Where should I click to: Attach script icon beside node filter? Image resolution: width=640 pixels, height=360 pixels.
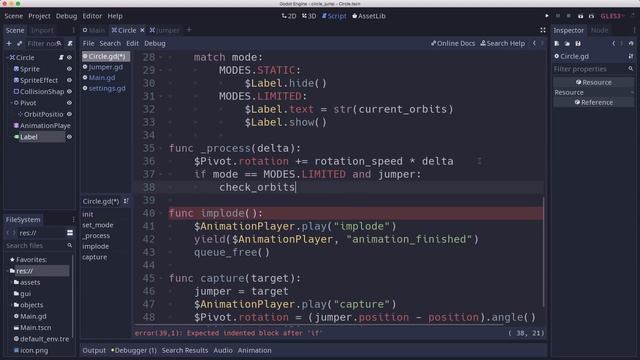pyautogui.click(x=70, y=43)
